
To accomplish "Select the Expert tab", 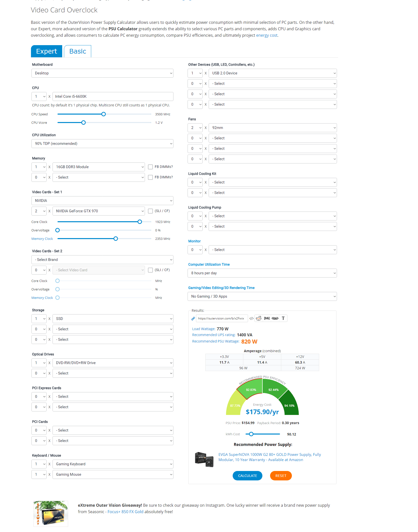I will [x=47, y=51].
